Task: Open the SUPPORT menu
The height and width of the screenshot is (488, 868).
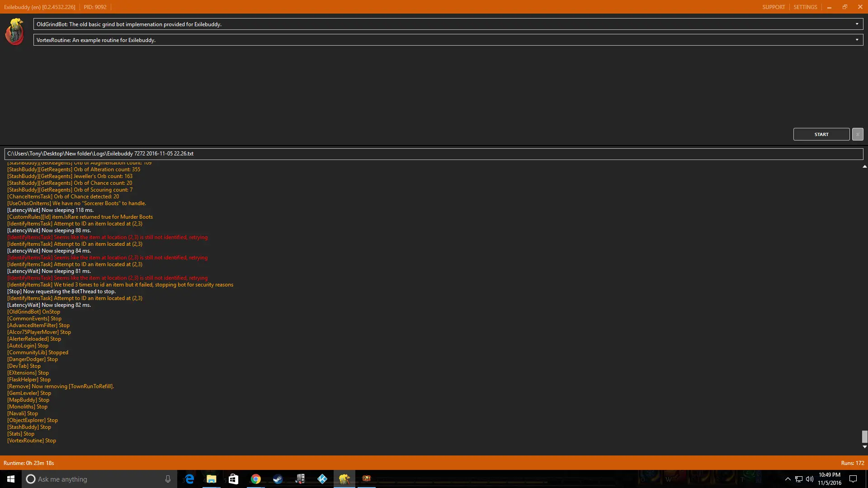Action: click(x=773, y=7)
